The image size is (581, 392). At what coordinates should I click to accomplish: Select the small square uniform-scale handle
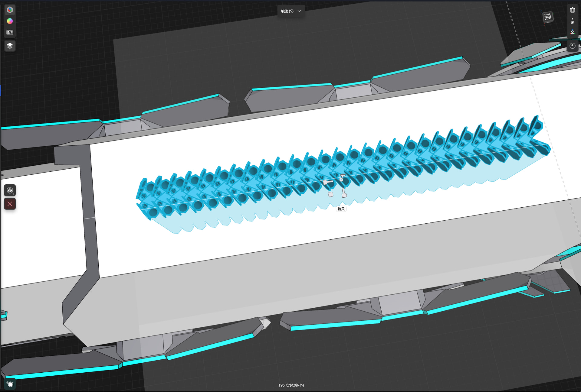point(331,194)
